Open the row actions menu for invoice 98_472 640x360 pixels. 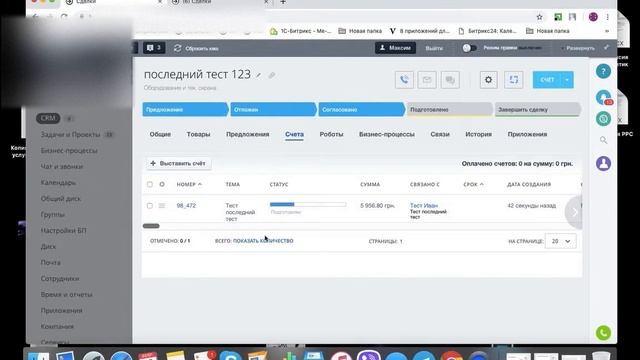pyautogui.click(x=162, y=206)
